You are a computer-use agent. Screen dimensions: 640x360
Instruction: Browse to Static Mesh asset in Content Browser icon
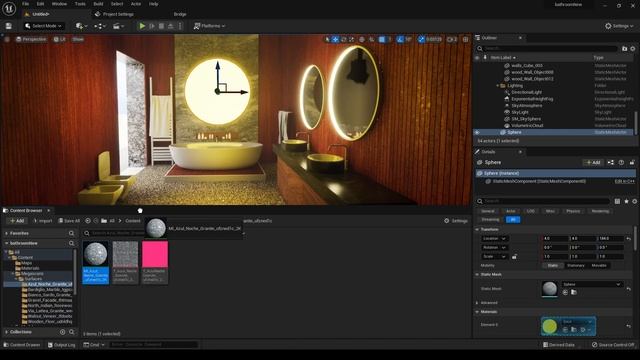[573, 292]
